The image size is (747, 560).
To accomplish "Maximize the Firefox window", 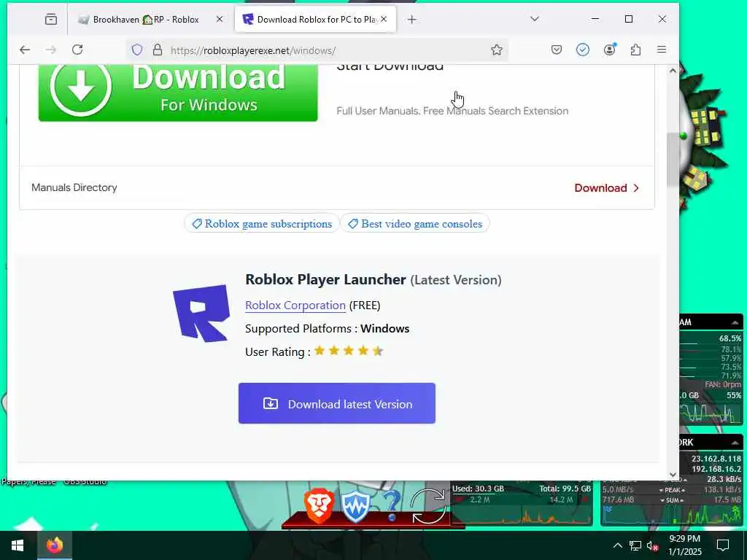I will tap(629, 19).
